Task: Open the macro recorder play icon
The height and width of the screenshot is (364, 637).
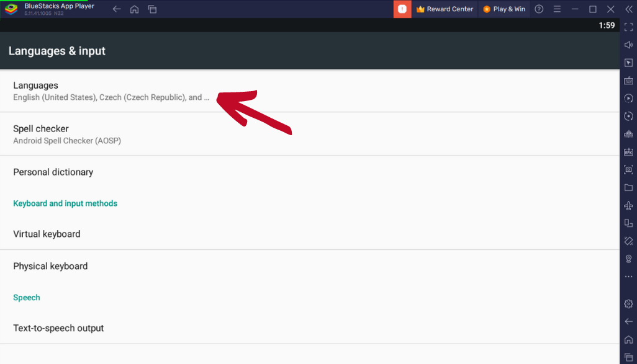Action: tap(628, 99)
